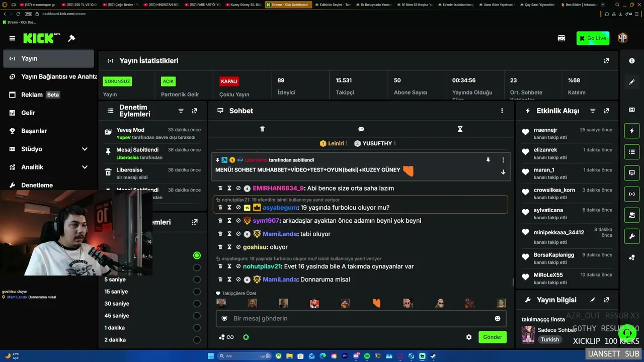Click username asyabegum in chat
This screenshot has width=644, height=362.
coord(280,208)
